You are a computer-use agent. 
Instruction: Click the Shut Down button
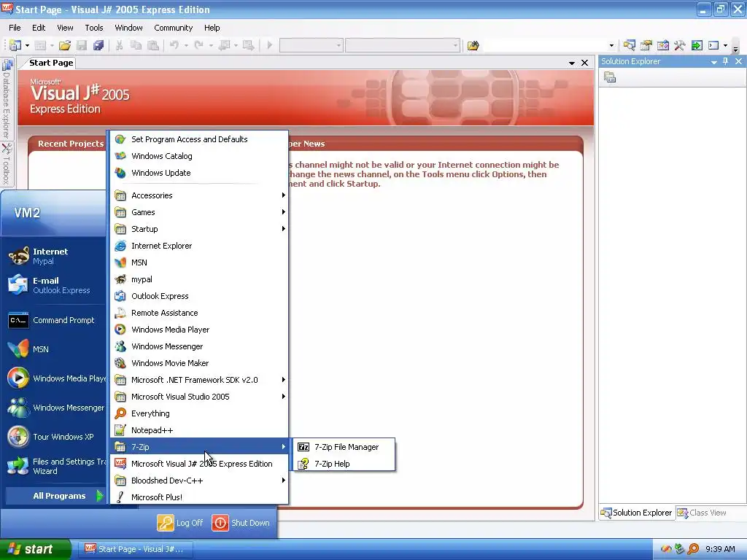point(241,523)
